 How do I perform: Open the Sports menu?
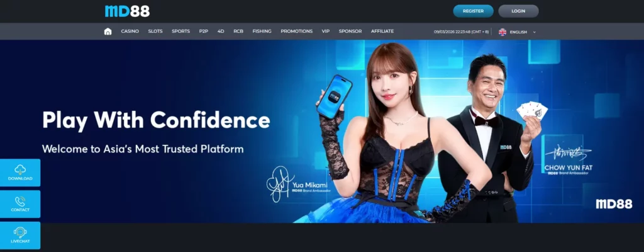point(180,31)
